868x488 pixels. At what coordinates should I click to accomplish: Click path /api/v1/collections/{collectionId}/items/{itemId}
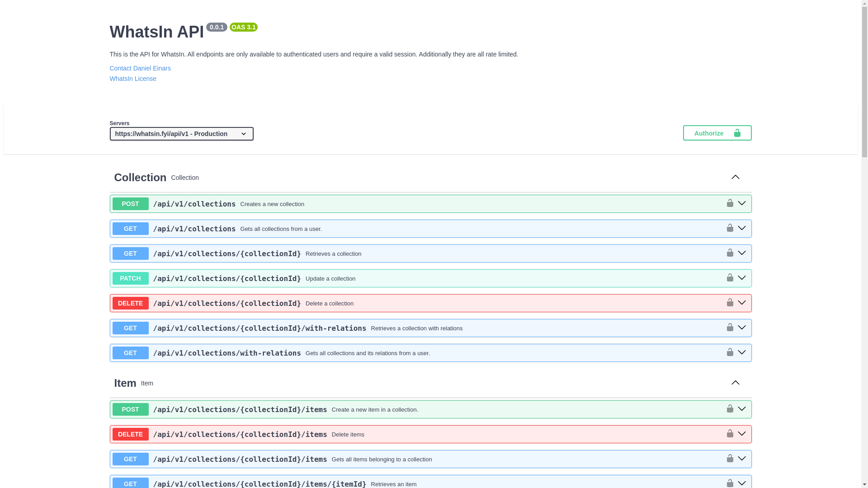(x=259, y=483)
